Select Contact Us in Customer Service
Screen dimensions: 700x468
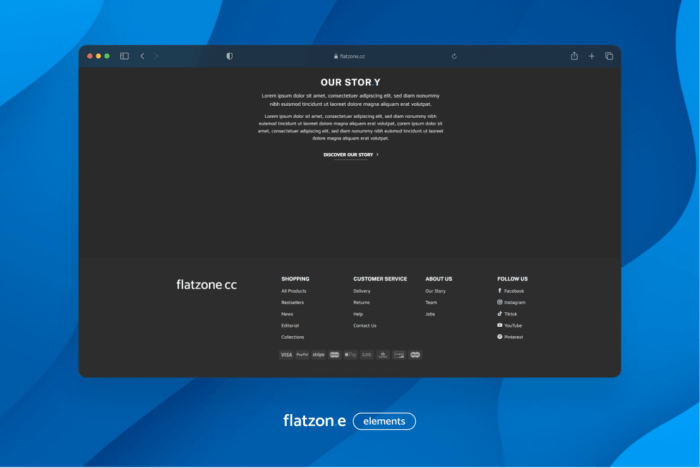coord(365,325)
